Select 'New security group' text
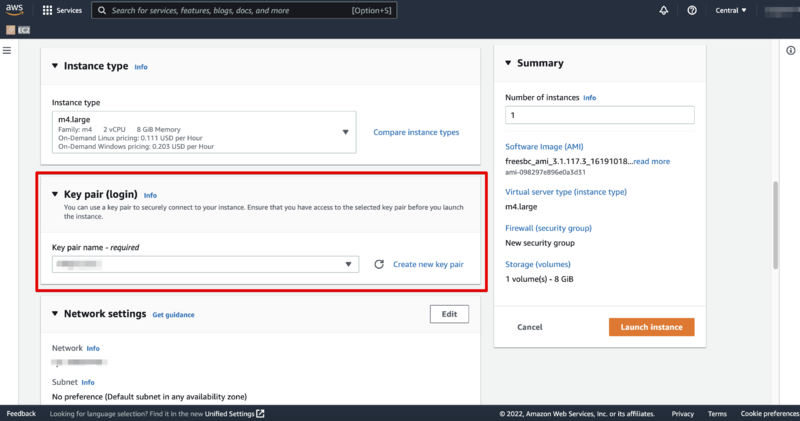Screen dimensions: 800x421 click(x=540, y=243)
